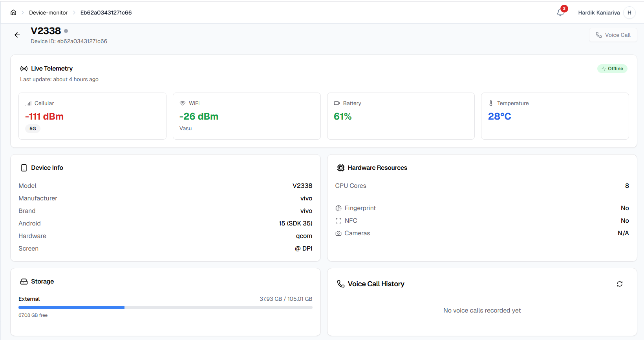Select the Cellular signal card

(x=92, y=116)
